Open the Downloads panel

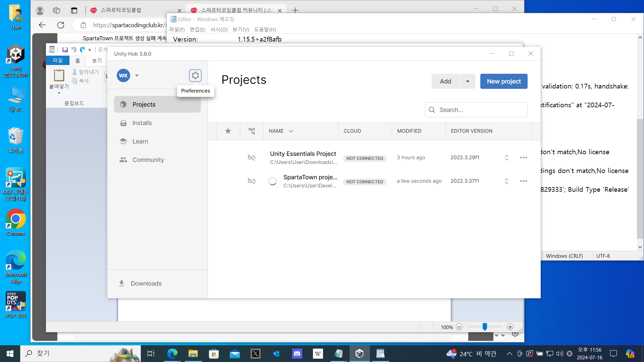(x=140, y=284)
